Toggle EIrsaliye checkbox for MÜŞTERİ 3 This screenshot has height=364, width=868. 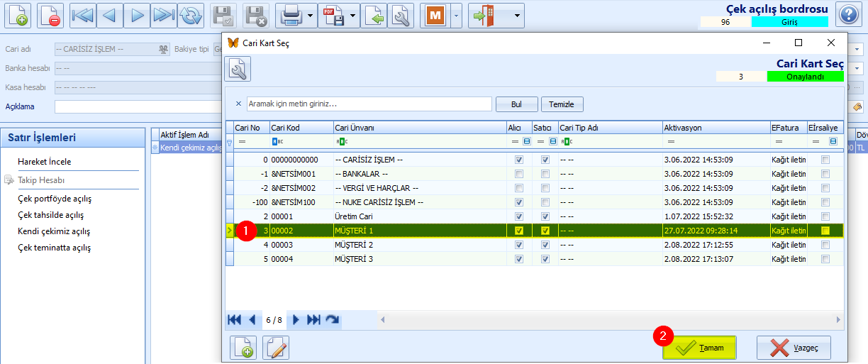825,258
